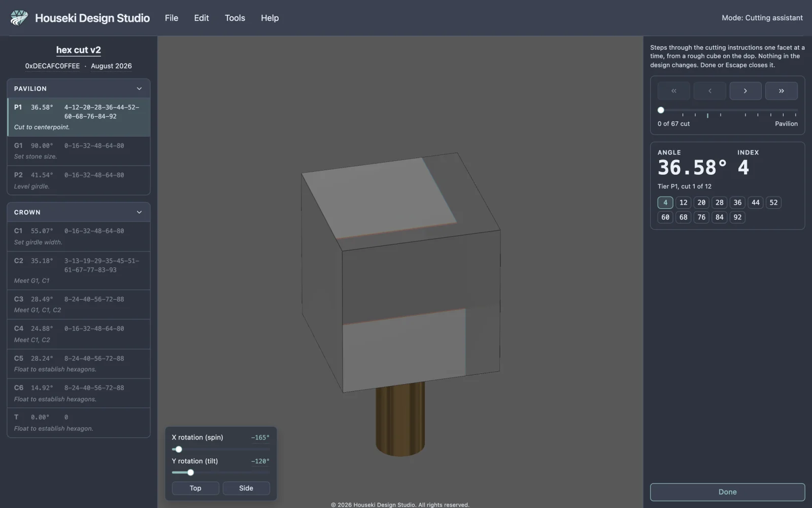Select the C4 24.88° crown tier row
The height and width of the screenshot is (508, 812).
click(x=79, y=334)
